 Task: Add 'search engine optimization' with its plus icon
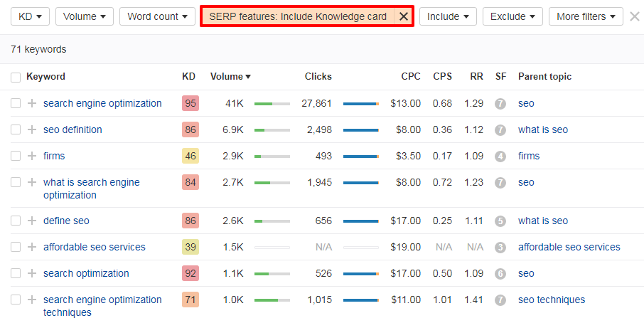tap(32, 103)
